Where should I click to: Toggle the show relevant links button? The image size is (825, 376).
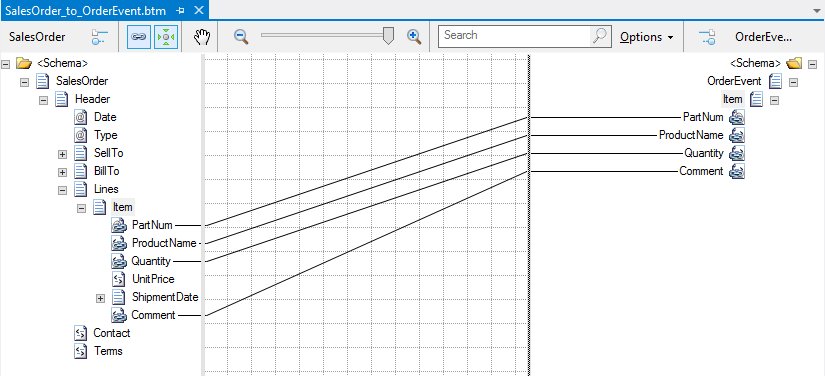coord(166,37)
